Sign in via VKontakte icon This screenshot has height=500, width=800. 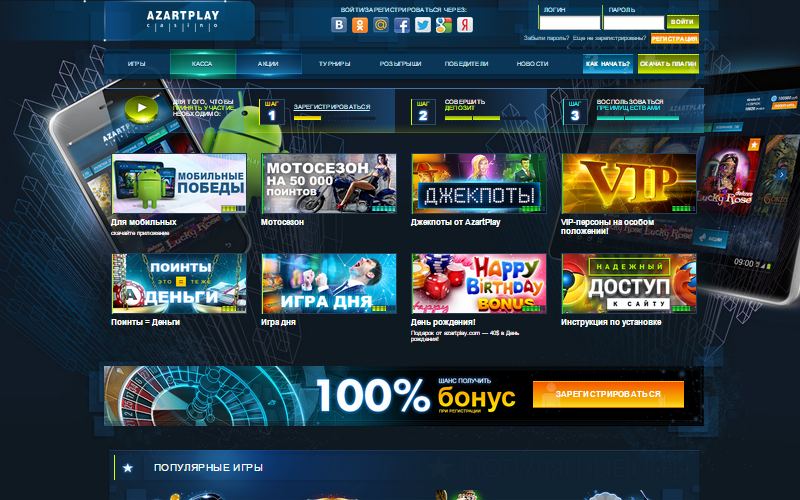pyautogui.click(x=339, y=24)
